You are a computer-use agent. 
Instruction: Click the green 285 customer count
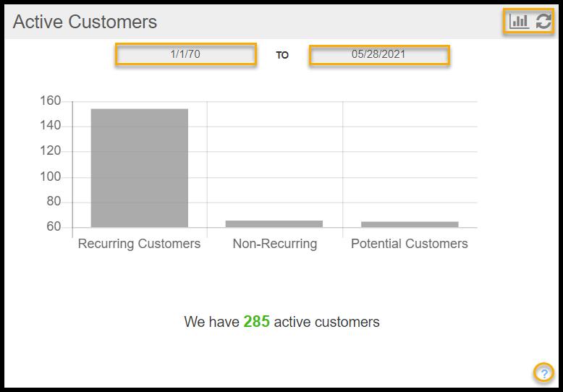[256, 322]
